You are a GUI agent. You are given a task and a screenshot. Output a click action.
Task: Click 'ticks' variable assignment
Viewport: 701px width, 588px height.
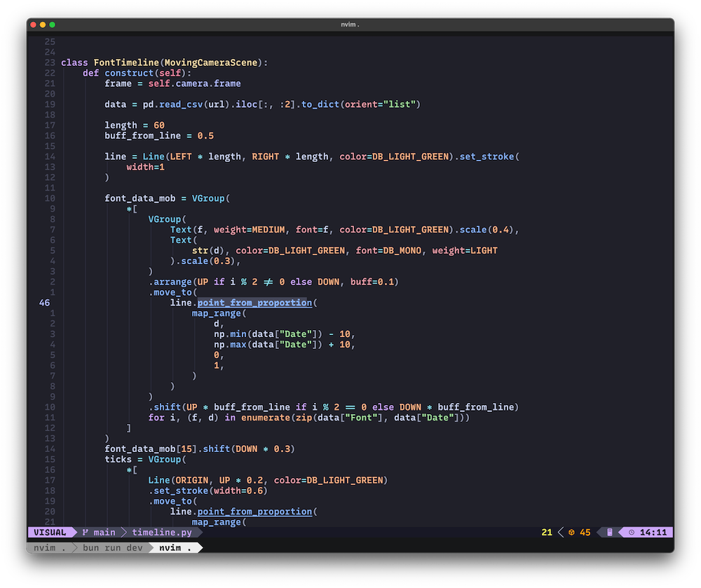[118, 459]
